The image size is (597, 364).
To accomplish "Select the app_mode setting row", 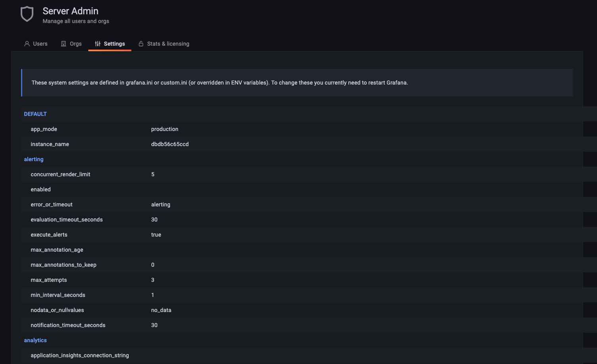I will [44, 129].
